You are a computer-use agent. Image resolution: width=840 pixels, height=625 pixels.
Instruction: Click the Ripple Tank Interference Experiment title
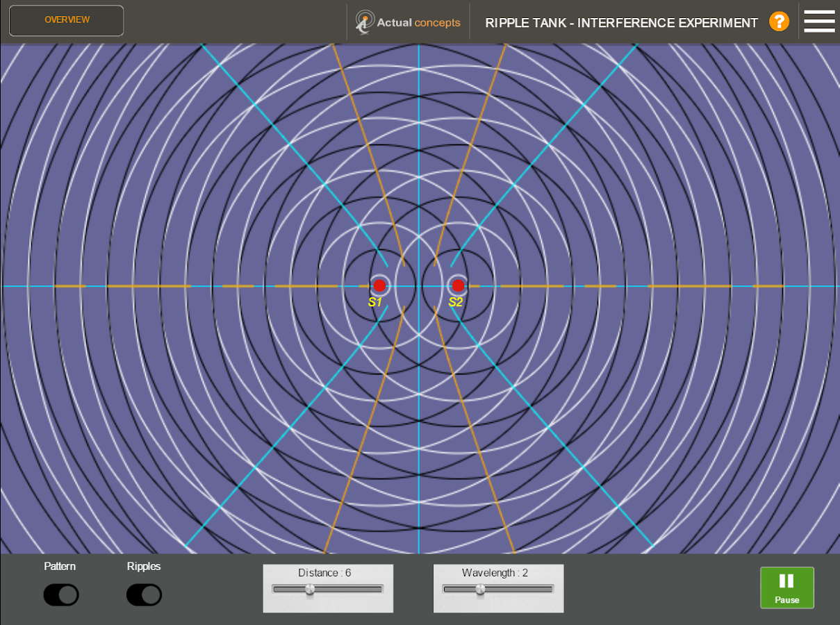point(621,23)
